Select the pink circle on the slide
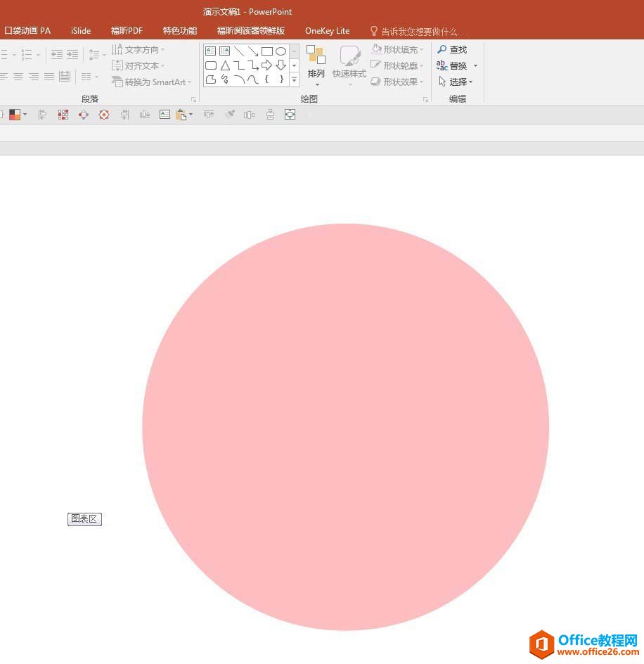 point(345,427)
